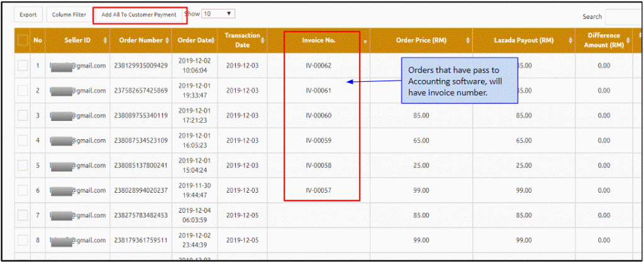This screenshot has width=644, height=262.
Task: Check the box for row 8
Action: coord(23,240)
